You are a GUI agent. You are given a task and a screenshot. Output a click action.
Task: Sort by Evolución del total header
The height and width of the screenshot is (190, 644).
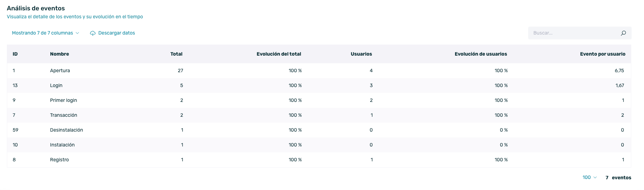pos(279,54)
